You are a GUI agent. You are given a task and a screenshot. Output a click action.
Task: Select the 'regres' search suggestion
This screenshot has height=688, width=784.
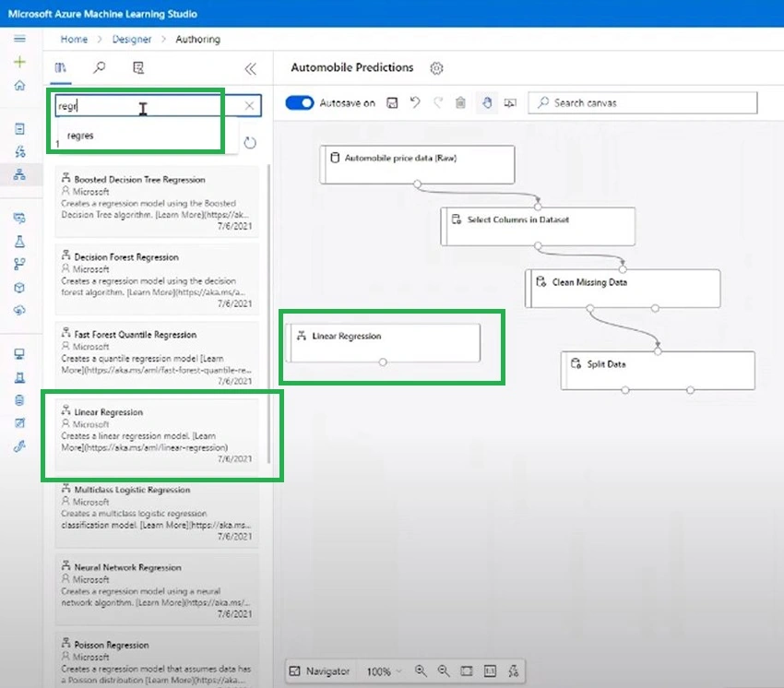pyautogui.click(x=80, y=136)
